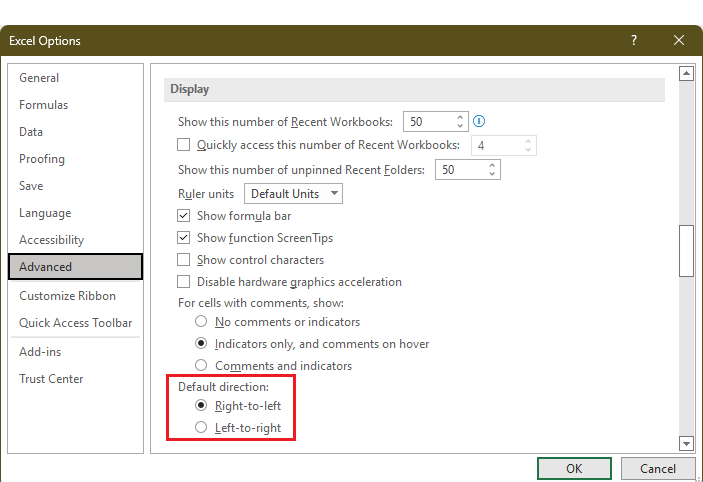Select No comments or indicators
Viewport: 703px width, 482px height.
(201, 321)
